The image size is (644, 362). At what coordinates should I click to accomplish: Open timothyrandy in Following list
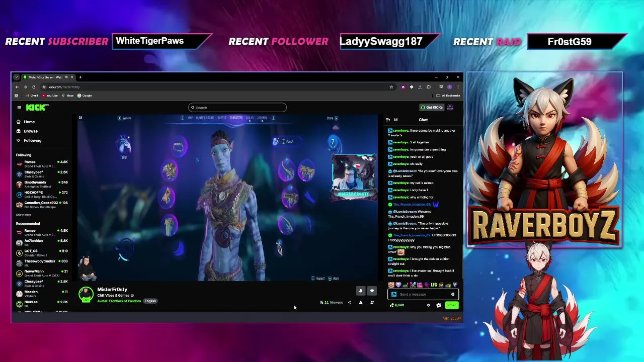click(x=42, y=184)
